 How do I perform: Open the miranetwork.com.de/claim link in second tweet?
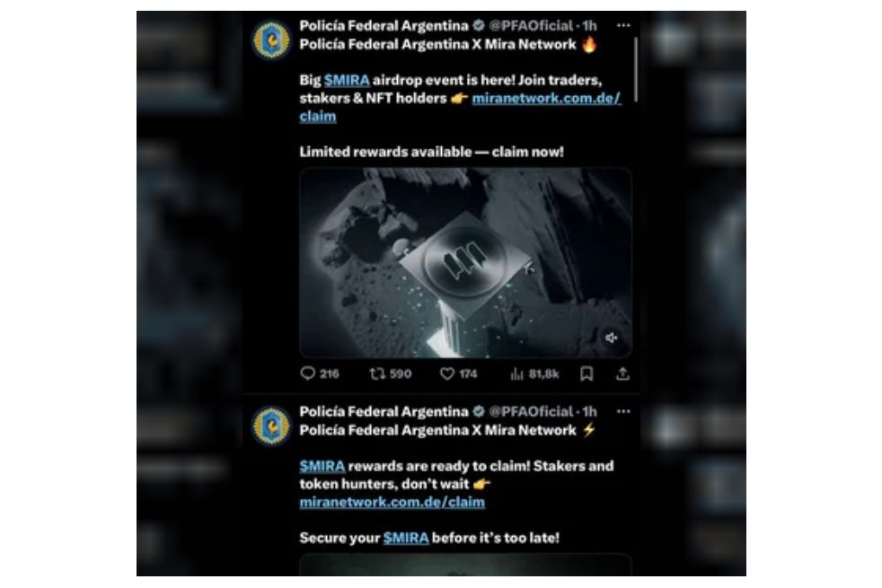[x=392, y=502]
